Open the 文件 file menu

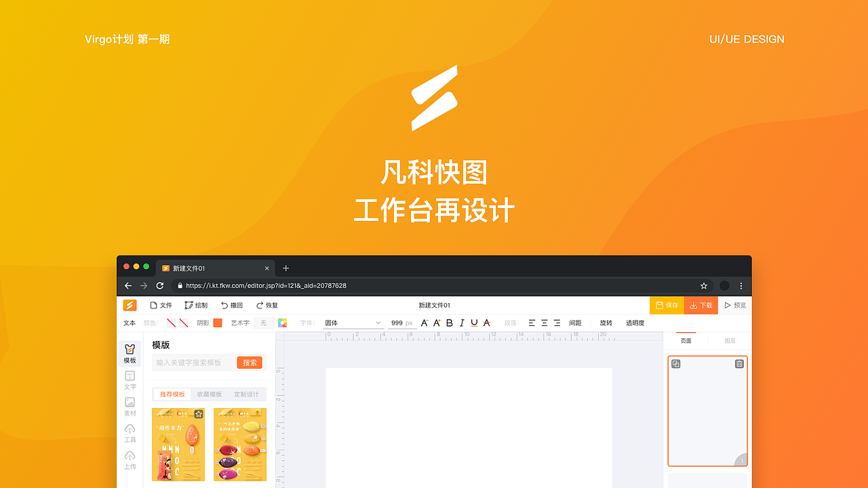click(161, 305)
